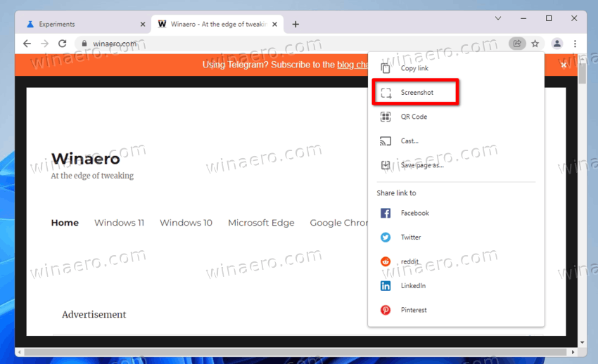This screenshot has height=364, width=598.
Task: Click the Pinterest logo icon
Action: click(386, 310)
